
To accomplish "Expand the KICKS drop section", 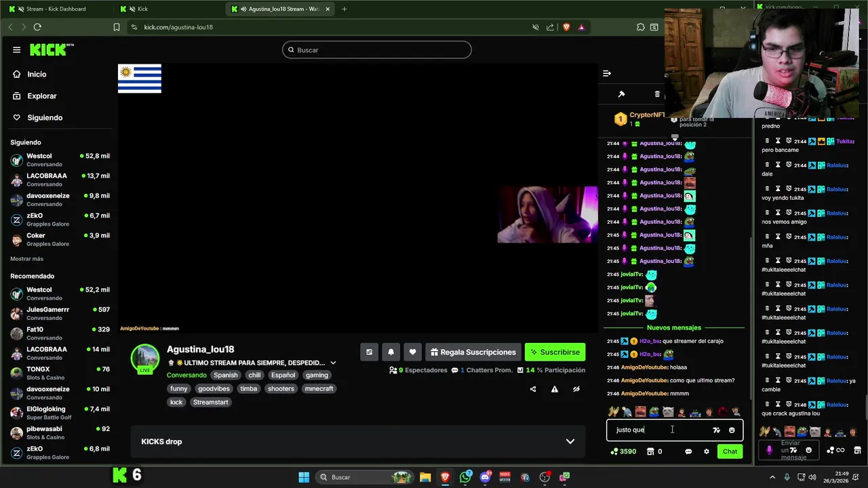I will (358, 441).
